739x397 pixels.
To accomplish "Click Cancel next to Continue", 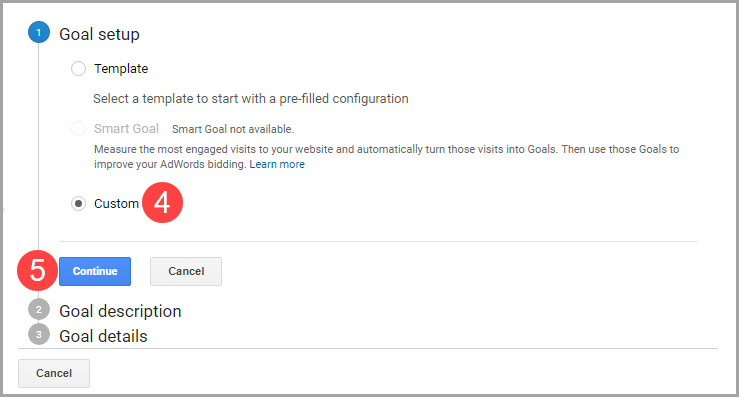I will (x=186, y=271).
